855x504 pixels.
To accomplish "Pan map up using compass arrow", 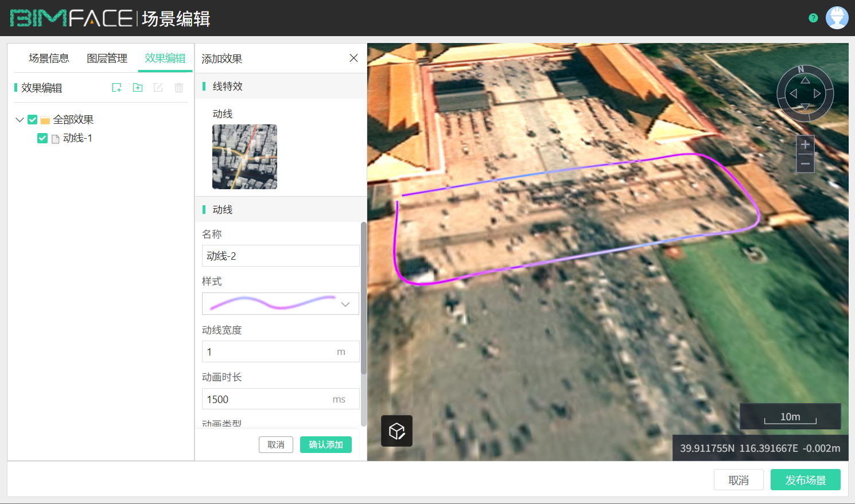I will pyautogui.click(x=805, y=80).
